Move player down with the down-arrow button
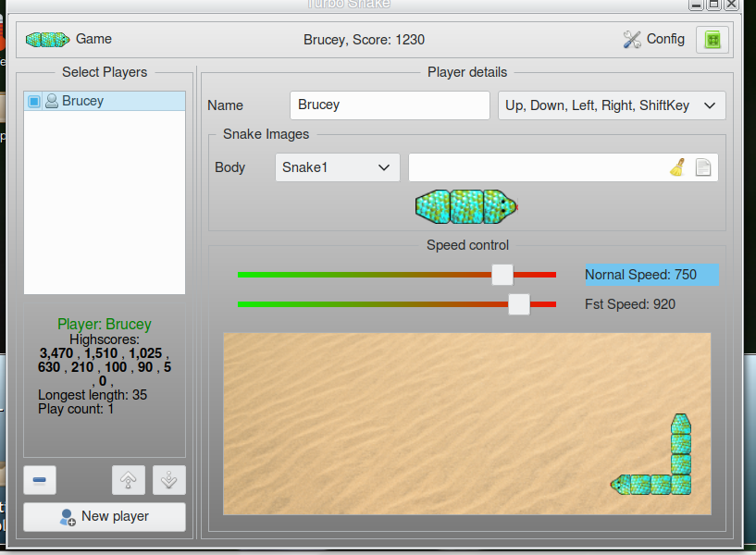The width and height of the screenshot is (756, 555). point(169,480)
